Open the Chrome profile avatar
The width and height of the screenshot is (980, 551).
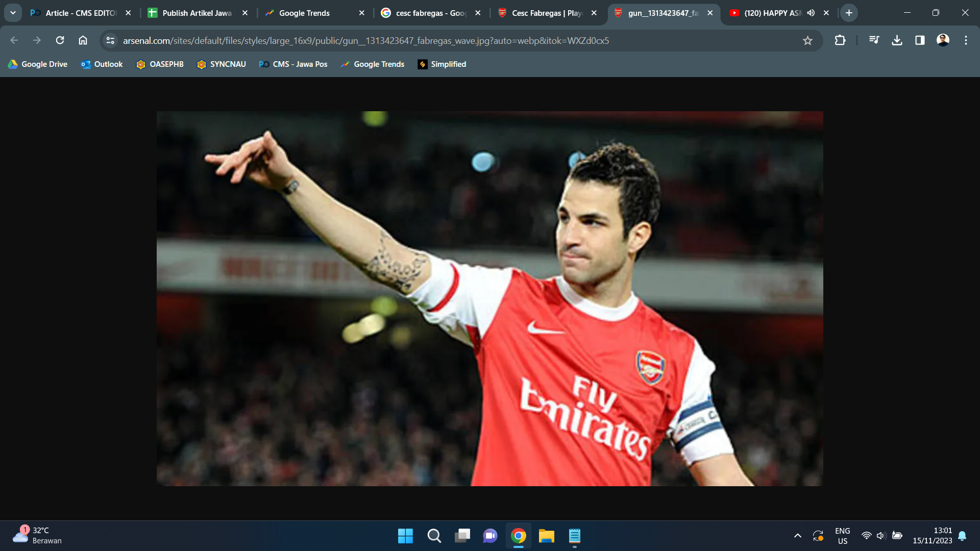943,40
